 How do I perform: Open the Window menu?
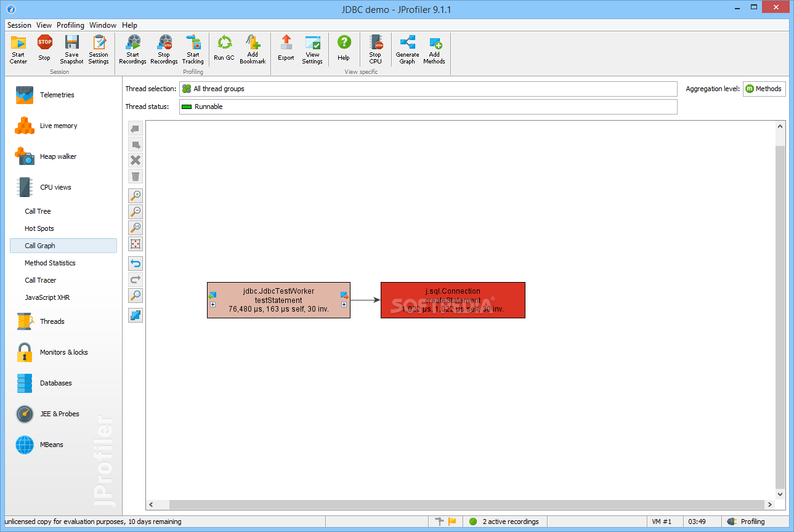(x=103, y=25)
